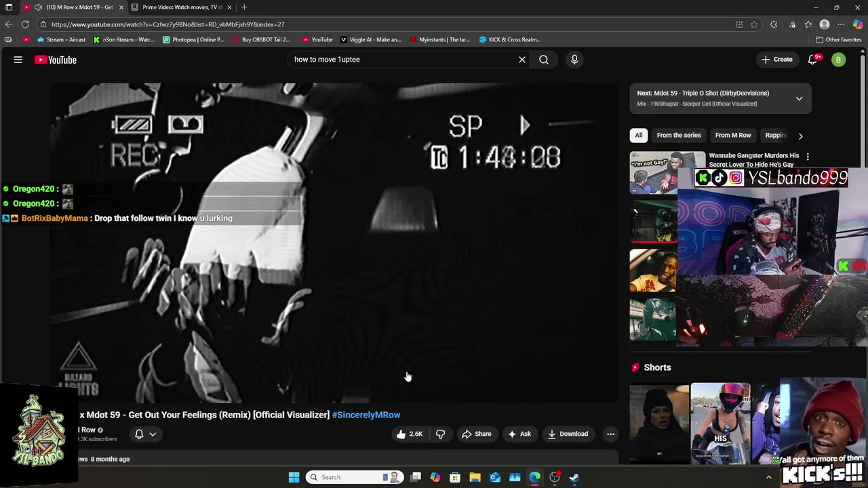Screen dimensions: 868x488
Task: Open the Copilot sidebar icon
Action: click(858, 24)
